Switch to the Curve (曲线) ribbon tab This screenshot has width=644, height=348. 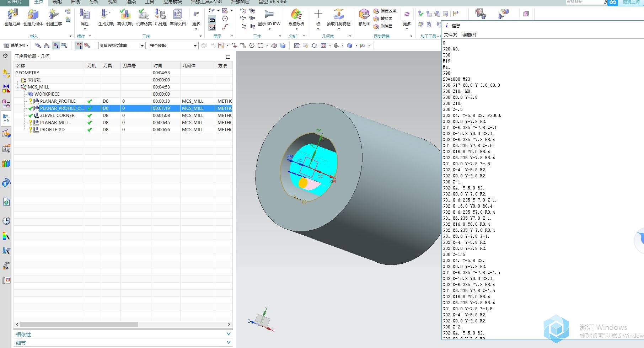point(76,2)
